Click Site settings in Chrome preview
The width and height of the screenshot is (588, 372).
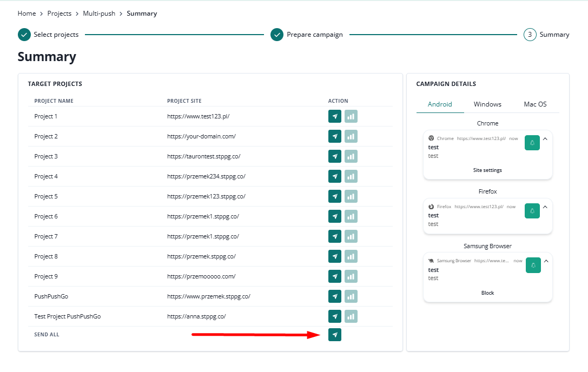click(487, 170)
